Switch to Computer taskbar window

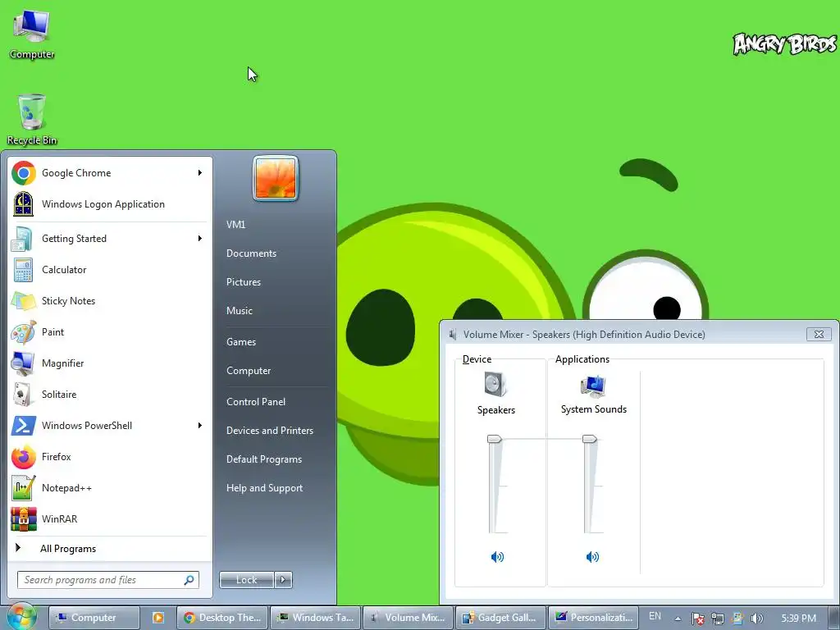(x=94, y=618)
